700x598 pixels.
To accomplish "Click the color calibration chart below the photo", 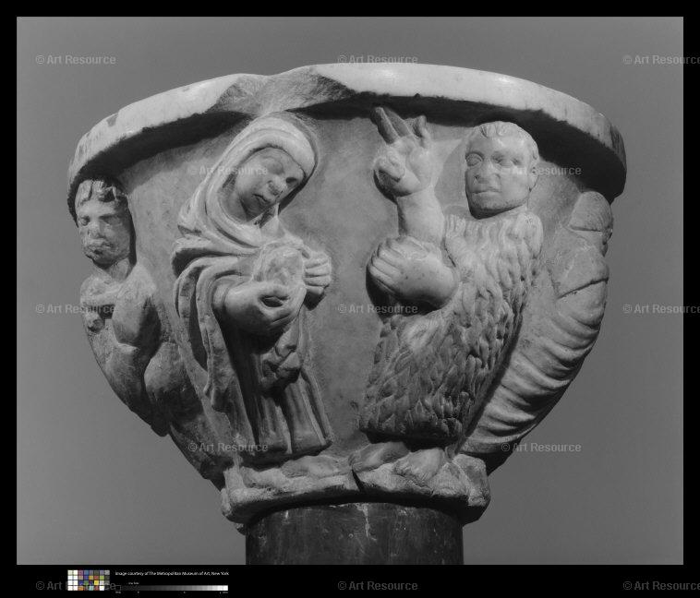I will [x=89, y=580].
